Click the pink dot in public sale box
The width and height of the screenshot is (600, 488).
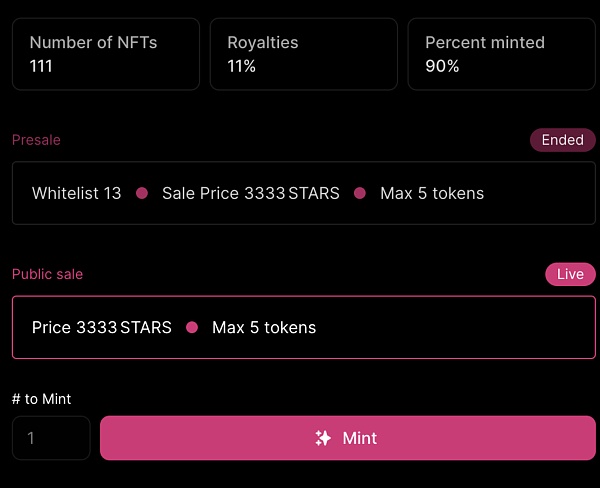(x=192, y=328)
